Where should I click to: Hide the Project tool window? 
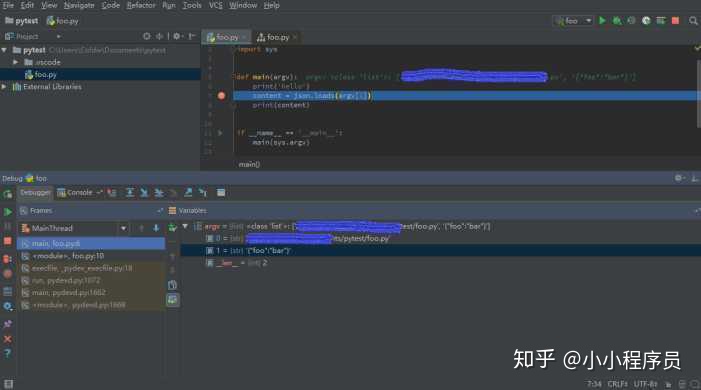coord(192,36)
